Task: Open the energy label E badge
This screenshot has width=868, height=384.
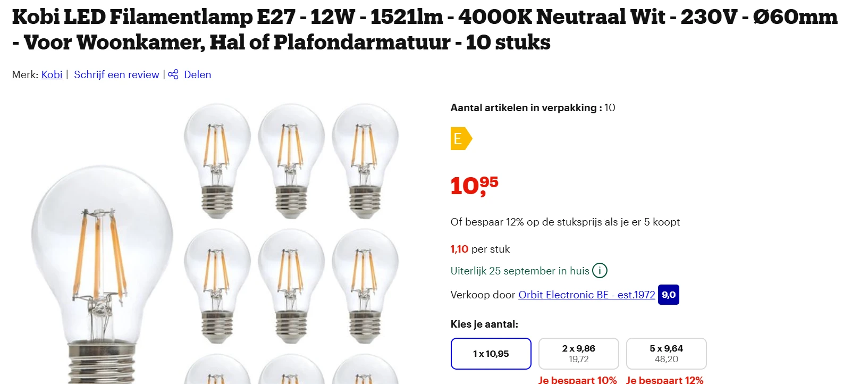Action: pos(460,139)
